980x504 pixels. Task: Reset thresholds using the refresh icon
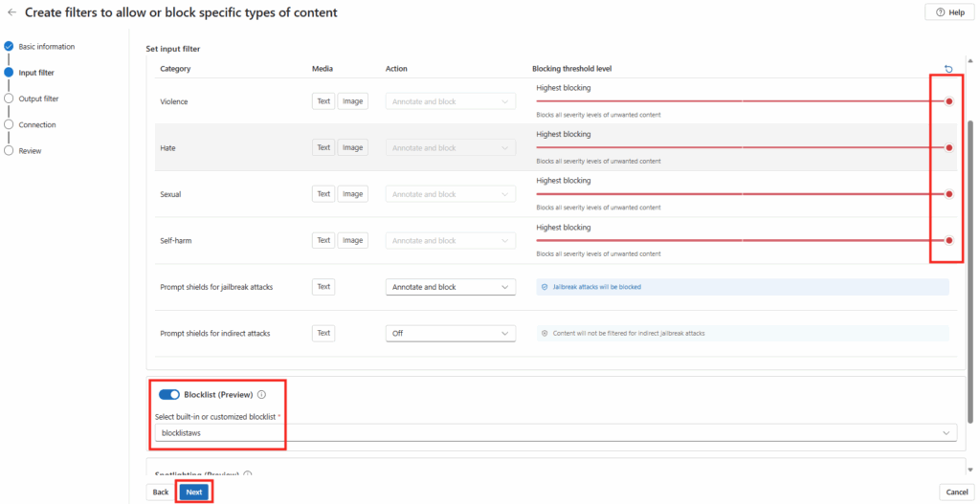(x=948, y=69)
